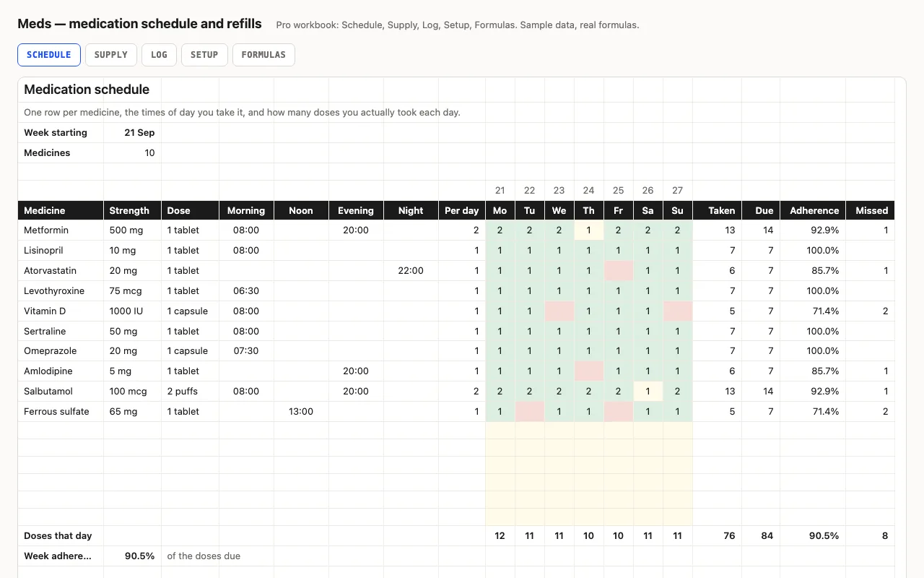The height and width of the screenshot is (578, 924).
Task: Click the "1000 IU" strength cell
Action: pos(133,311)
